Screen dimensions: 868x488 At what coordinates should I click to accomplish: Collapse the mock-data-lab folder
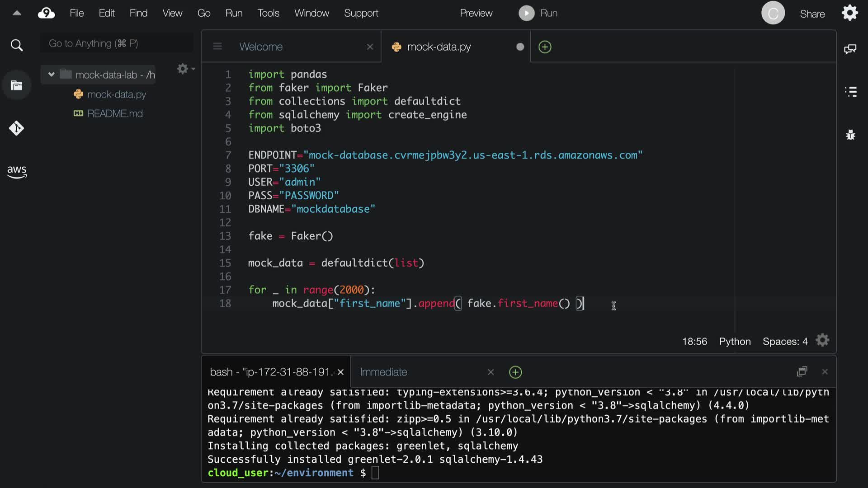click(x=51, y=75)
